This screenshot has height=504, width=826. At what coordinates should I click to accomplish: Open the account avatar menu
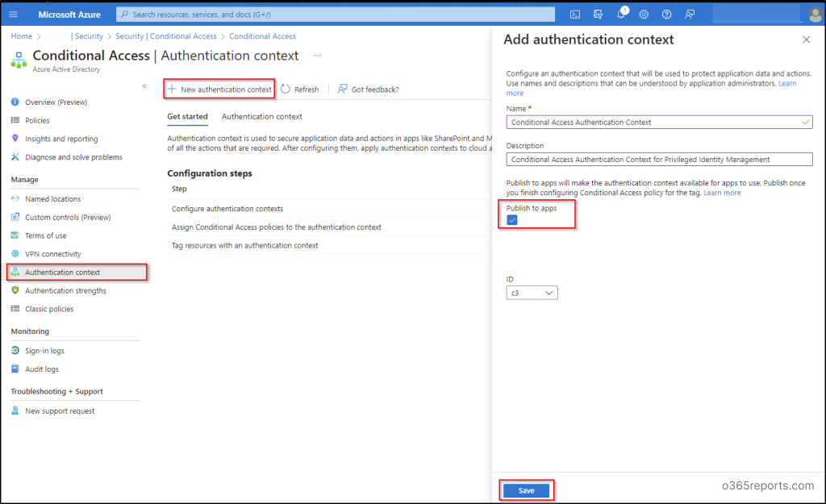click(815, 15)
